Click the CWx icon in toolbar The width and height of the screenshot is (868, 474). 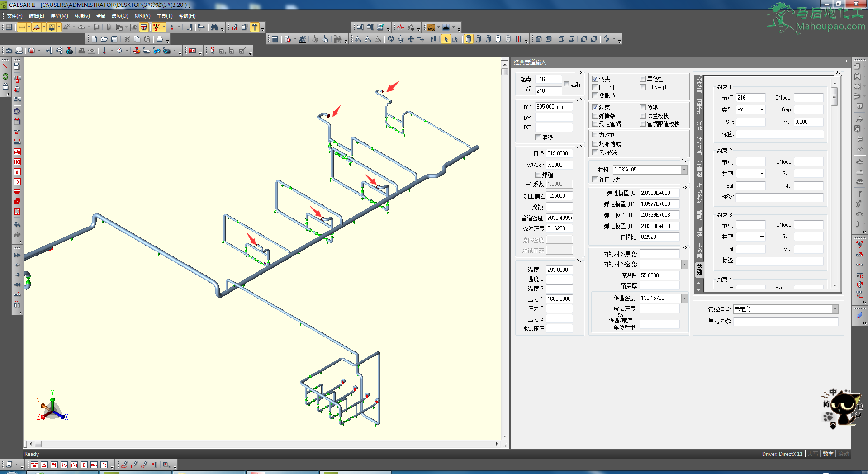[x=431, y=27]
